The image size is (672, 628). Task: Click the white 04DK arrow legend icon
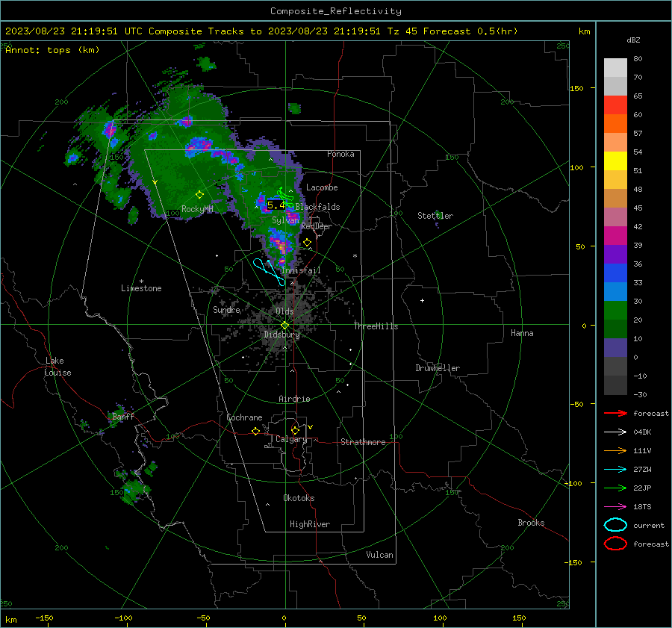pyautogui.click(x=615, y=432)
